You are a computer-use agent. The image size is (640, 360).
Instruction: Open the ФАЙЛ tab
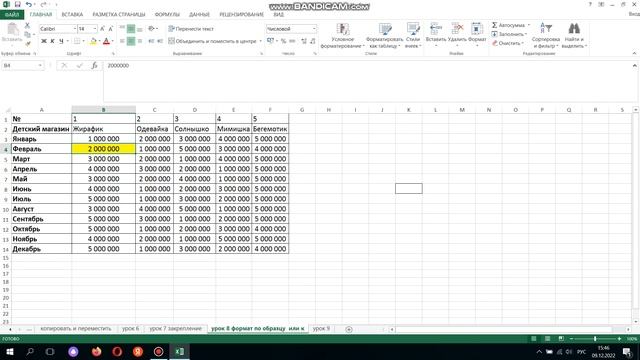pos(12,15)
